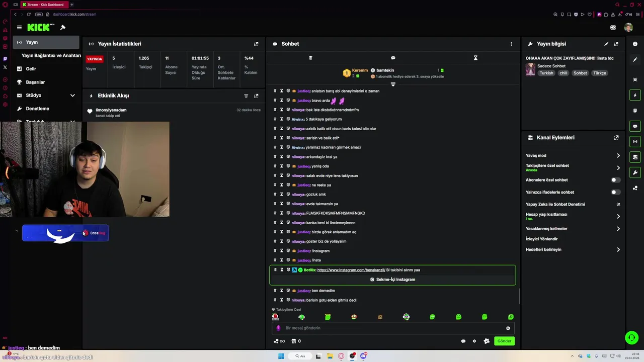Click the Turkish tag chip
The image size is (644, 362).
click(x=546, y=73)
